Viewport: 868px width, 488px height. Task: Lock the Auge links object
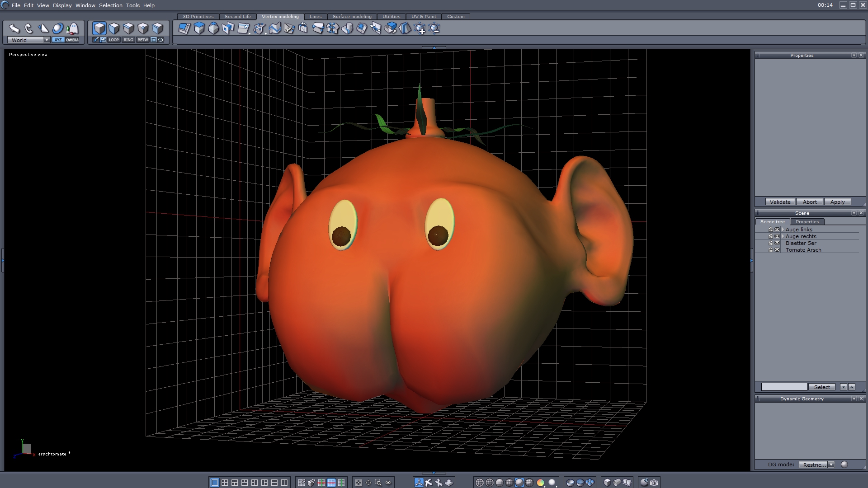click(771, 230)
